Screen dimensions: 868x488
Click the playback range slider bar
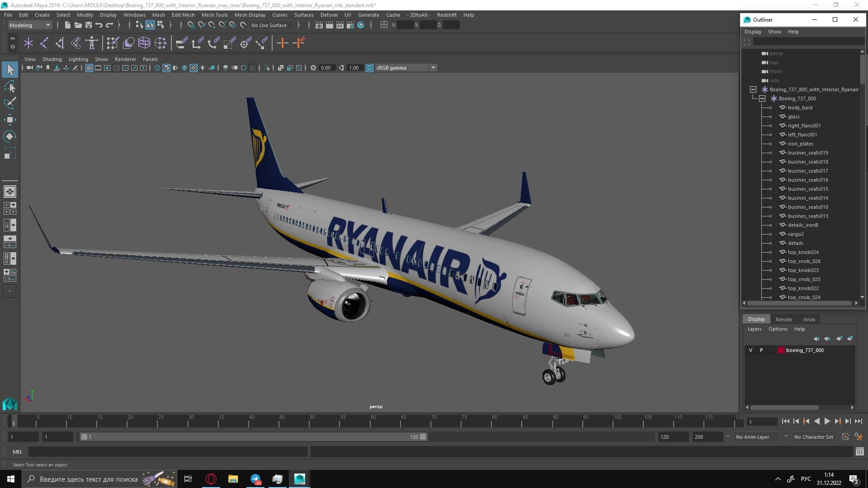click(x=253, y=437)
